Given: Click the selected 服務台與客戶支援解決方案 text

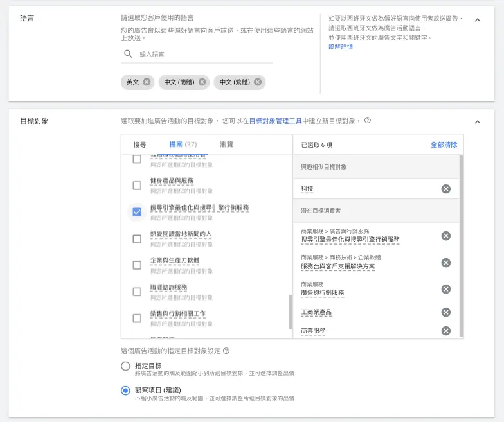Looking at the screenshot, I should point(338,267).
